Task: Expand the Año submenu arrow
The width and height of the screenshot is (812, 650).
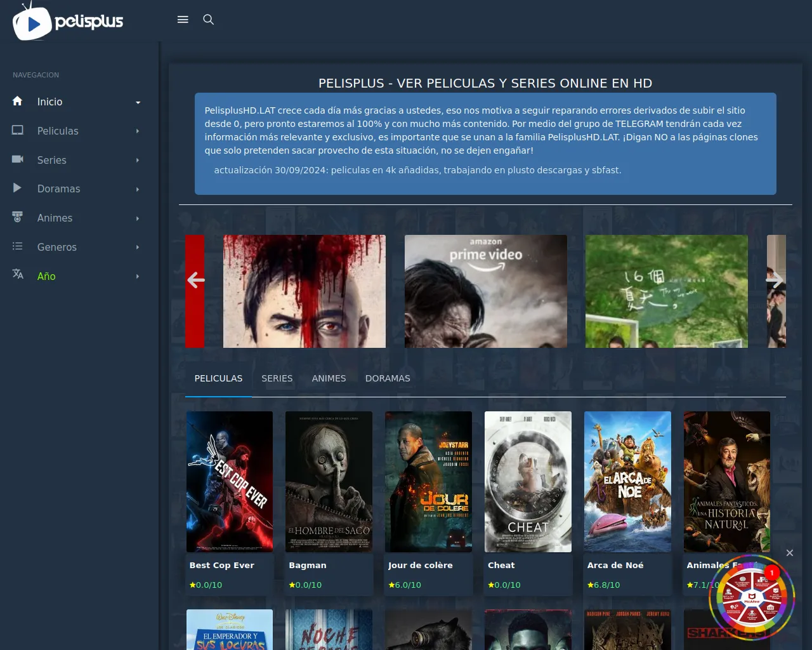Action: pos(138,277)
